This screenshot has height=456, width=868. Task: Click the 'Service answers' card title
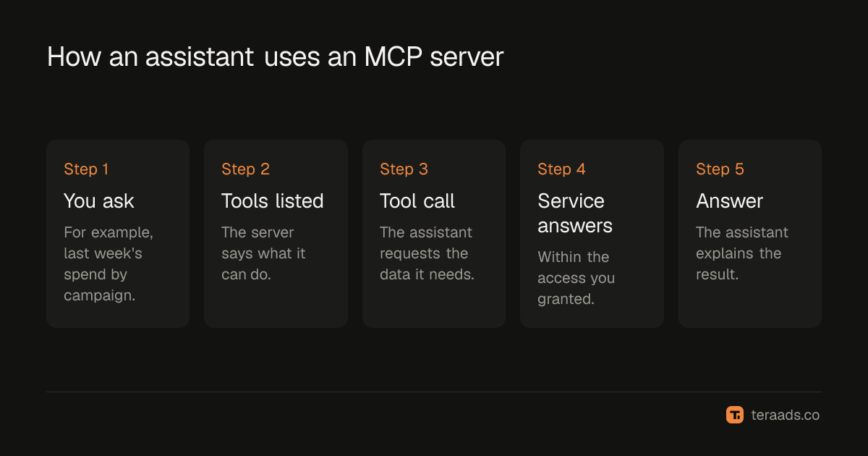click(x=575, y=214)
